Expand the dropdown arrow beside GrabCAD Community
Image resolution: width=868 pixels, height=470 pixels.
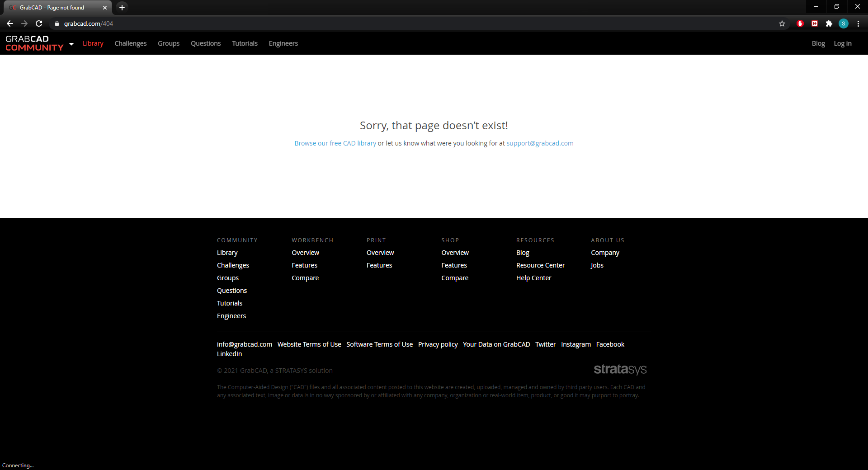pos(71,44)
